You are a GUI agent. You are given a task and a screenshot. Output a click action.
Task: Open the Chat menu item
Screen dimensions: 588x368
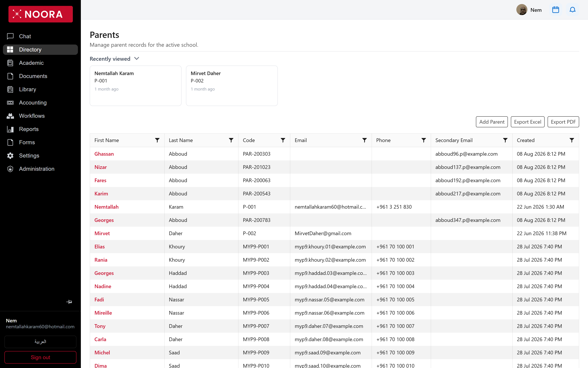[40, 36]
